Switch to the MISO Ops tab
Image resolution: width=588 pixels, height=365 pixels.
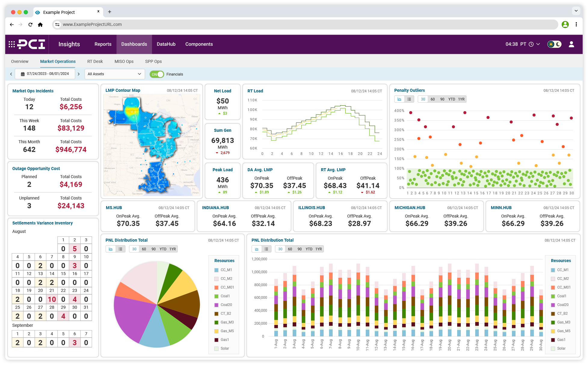pyautogui.click(x=124, y=61)
